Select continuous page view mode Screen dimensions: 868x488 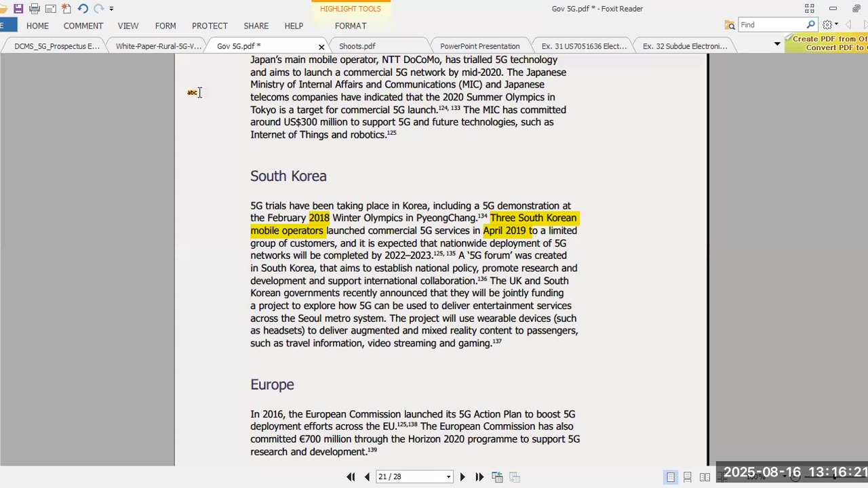pos(688,477)
